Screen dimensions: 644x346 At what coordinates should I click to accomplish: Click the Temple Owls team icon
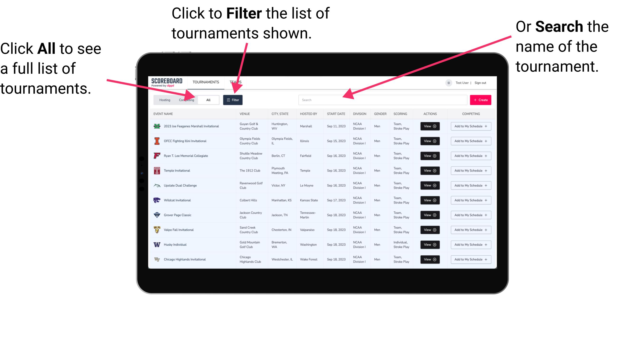156,171
